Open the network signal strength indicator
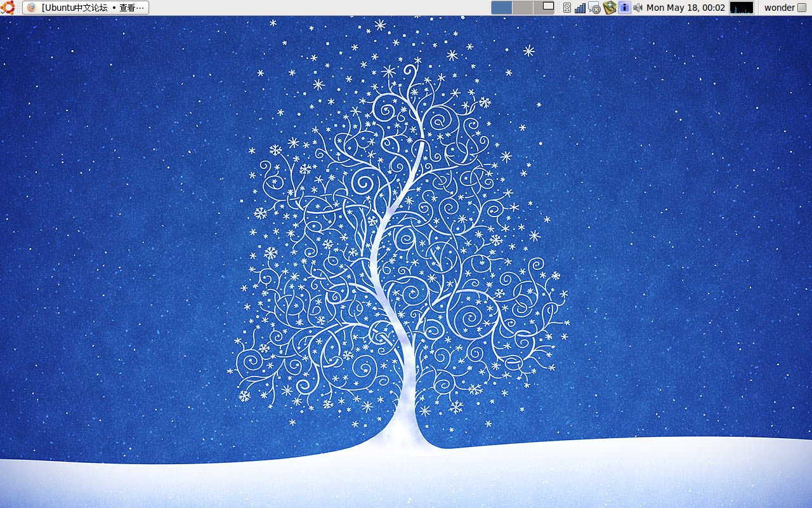This screenshot has width=812, height=508. pos(580,8)
